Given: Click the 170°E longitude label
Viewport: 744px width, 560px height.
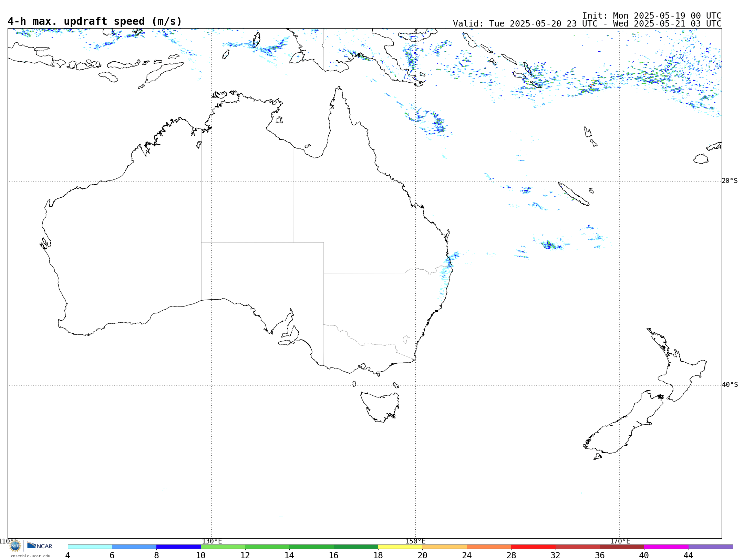Looking at the screenshot, I should pyautogui.click(x=620, y=541).
